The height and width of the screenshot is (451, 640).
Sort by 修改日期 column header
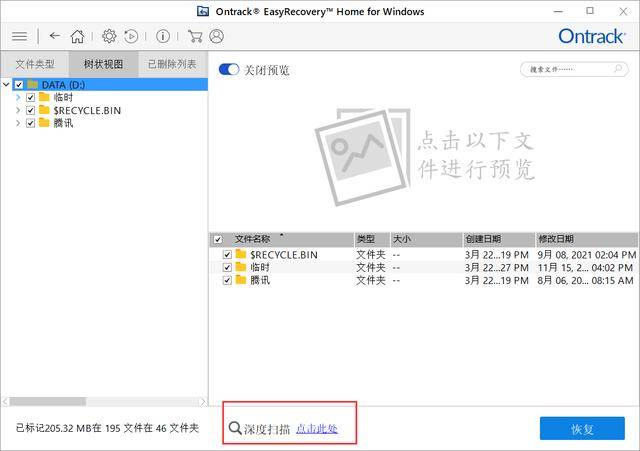point(586,239)
